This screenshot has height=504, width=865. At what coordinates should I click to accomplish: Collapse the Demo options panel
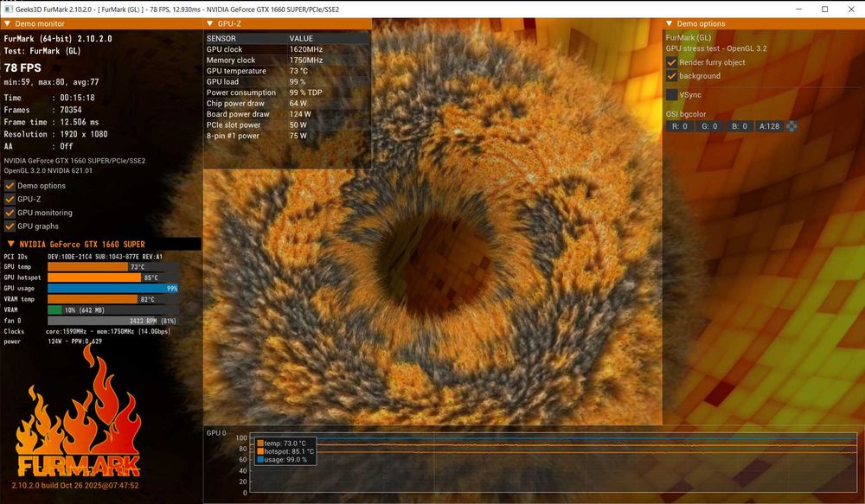click(x=670, y=23)
